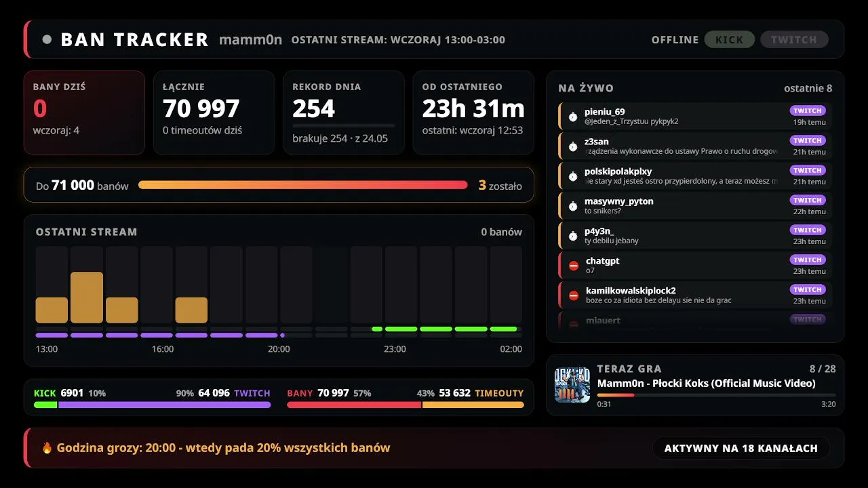This screenshot has width=868, height=488.
Task: Click the TWITCH badge on chatgpt row
Action: point(808,260)
